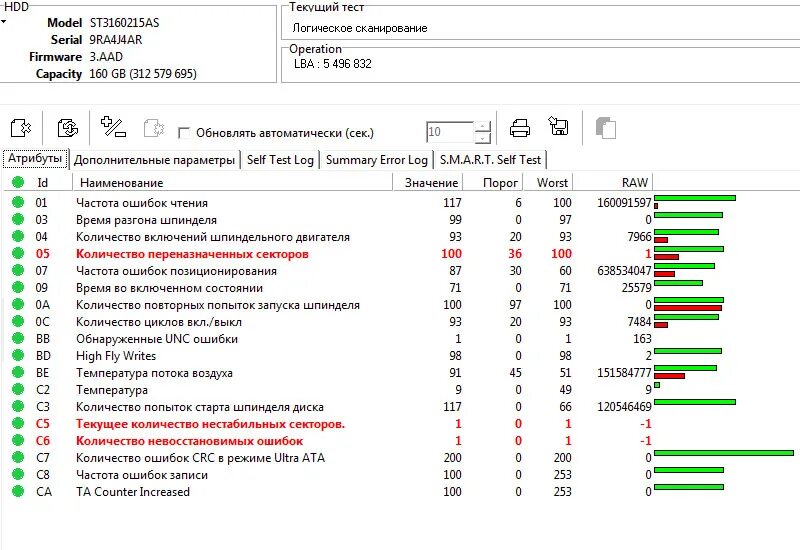Sort by the Значение column header
This screenshot has height=550, width=800.
pyautogui.click(x=428, y=183)
